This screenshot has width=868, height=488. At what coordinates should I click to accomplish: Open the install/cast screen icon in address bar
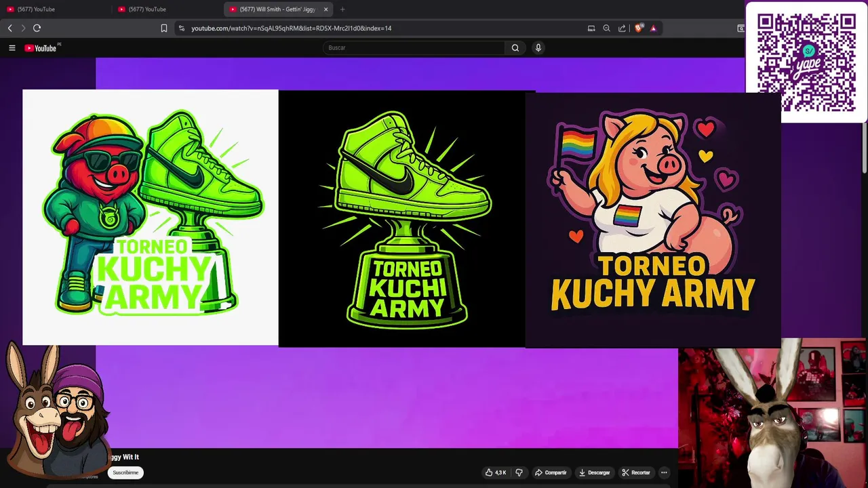(x=591, y=28)
